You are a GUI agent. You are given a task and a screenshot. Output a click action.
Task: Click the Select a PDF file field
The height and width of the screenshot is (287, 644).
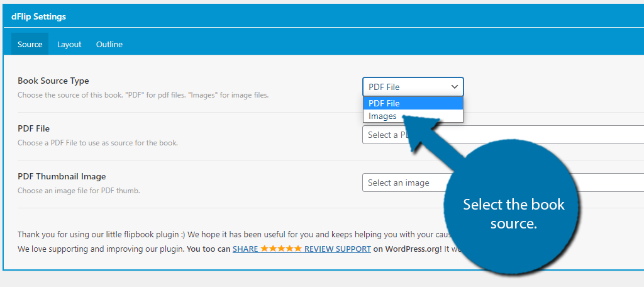point(503,135)
